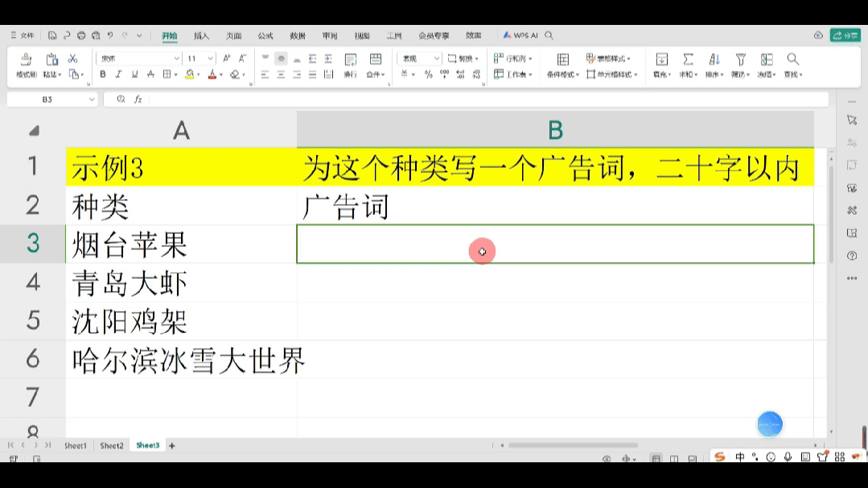The height and width of the screenshot is (488, 868).
Task: Open the File (文件) menu
Action: coord(23,35)
